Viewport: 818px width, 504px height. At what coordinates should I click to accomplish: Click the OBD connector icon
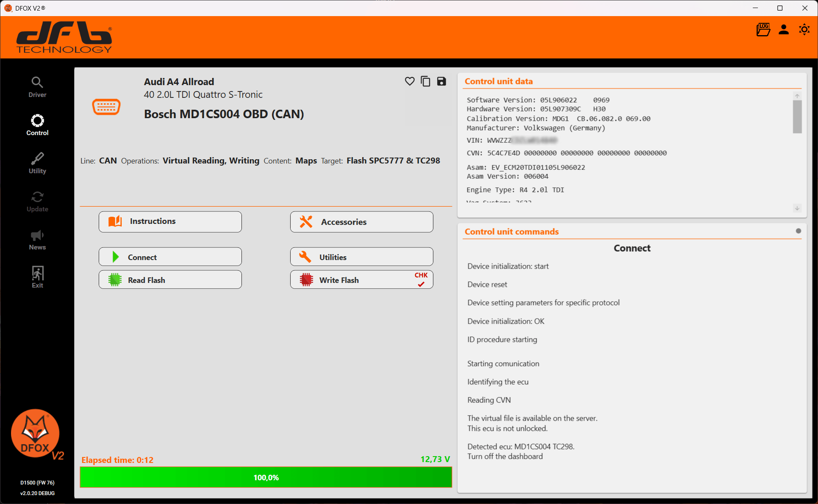pos(106,107)
